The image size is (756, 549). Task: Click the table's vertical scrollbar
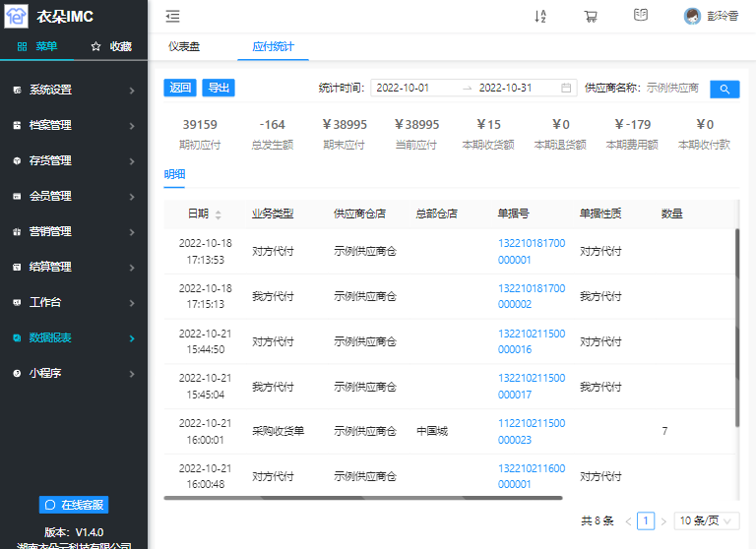(x=737, y=328)
